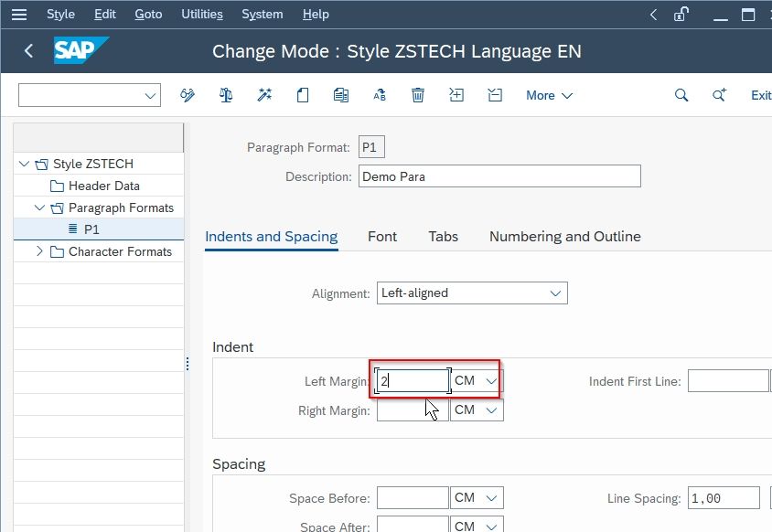Collapse the Style ZSTECH tree node
Viewport: 772px width, 532px height.
[24, 164]
